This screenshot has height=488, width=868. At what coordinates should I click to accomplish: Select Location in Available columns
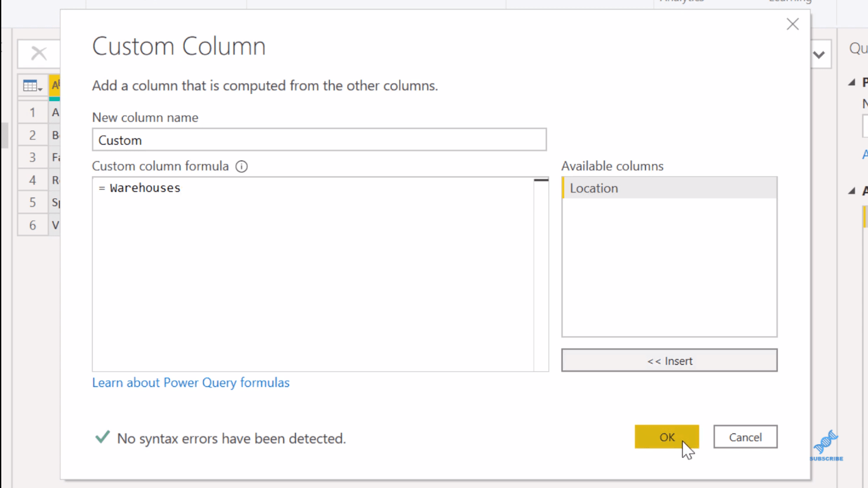(x=669, y=188)
